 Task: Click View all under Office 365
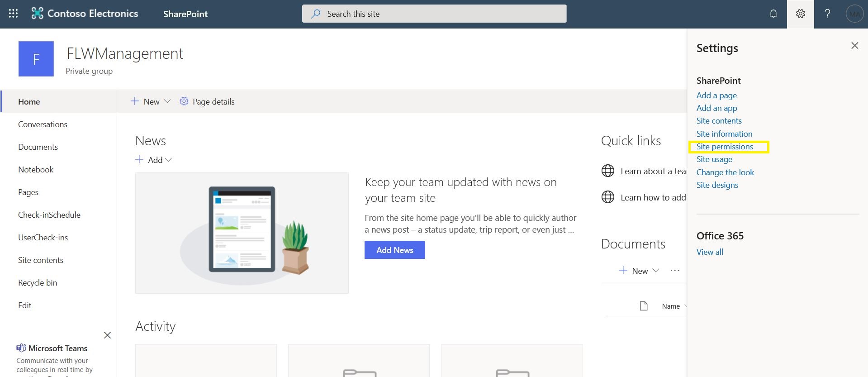710,252
